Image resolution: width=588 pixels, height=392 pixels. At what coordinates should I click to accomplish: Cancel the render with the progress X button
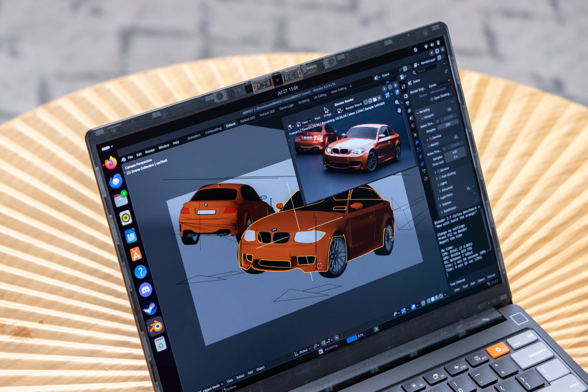pos(376,328)
